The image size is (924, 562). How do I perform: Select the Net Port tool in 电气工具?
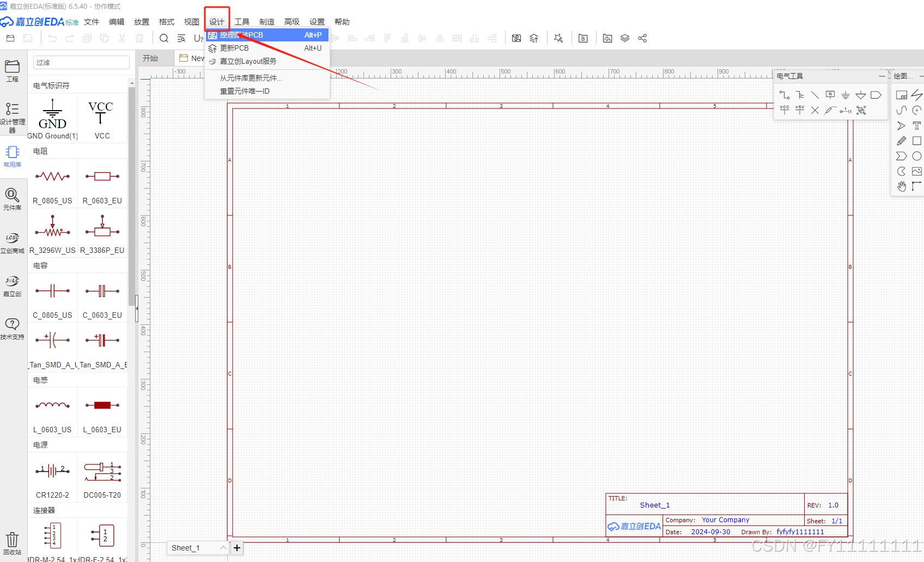[x=876, y=95]
